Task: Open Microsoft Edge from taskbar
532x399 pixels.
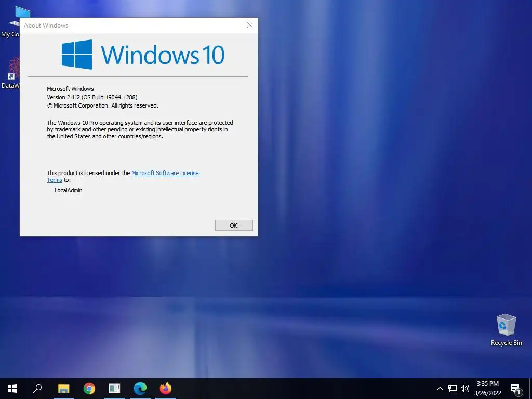Action: coord(140,389)
